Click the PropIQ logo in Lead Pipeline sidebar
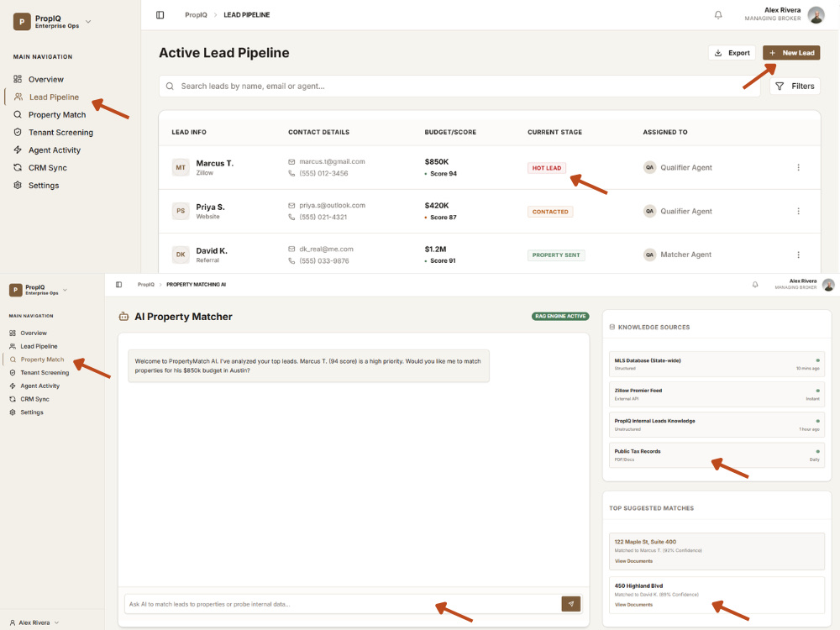Viewport: 840px width, 630px height. 22,22
